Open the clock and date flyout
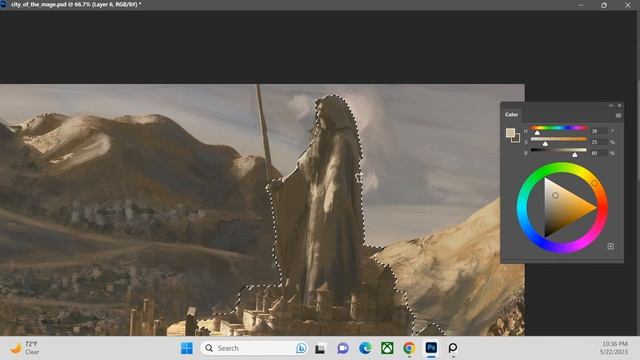 click(614, 348)
